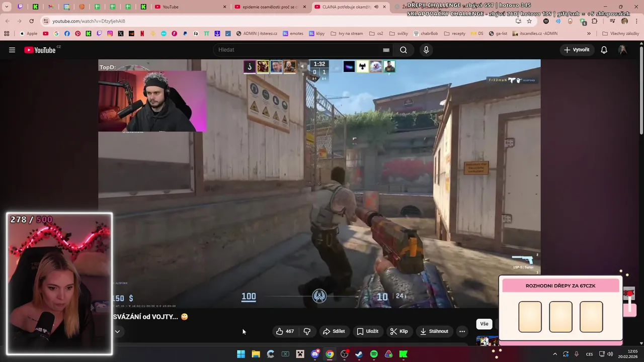
Task: Toggle the system microphone tray icon
Action: (x=577, y=354)
